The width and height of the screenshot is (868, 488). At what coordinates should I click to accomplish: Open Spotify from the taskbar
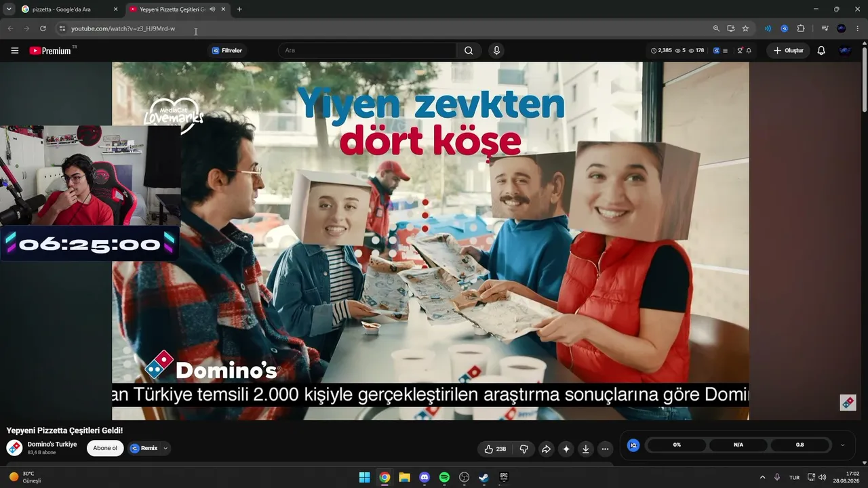pyautogui.click(x=444, y=477)
